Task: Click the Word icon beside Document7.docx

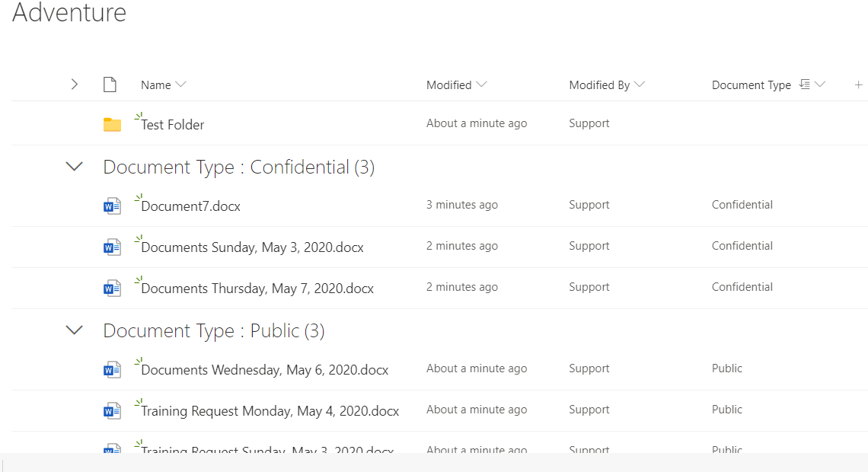Action: point(113,206)
